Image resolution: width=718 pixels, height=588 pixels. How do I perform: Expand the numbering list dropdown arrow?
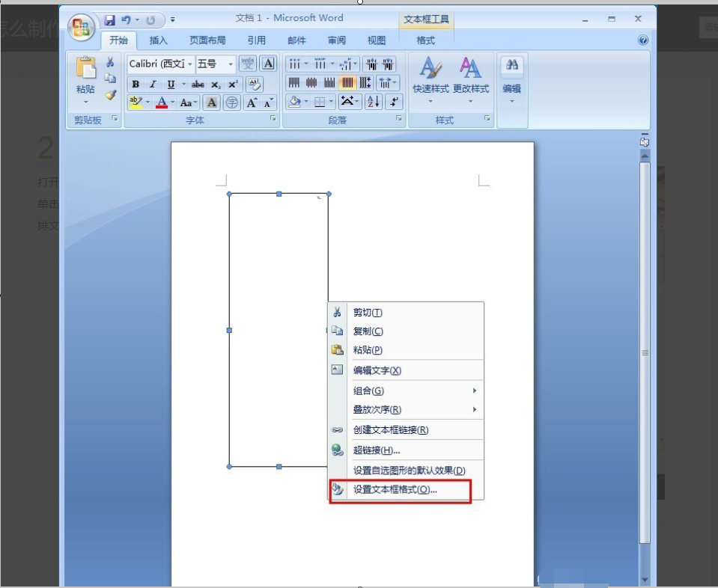(332, 64)
